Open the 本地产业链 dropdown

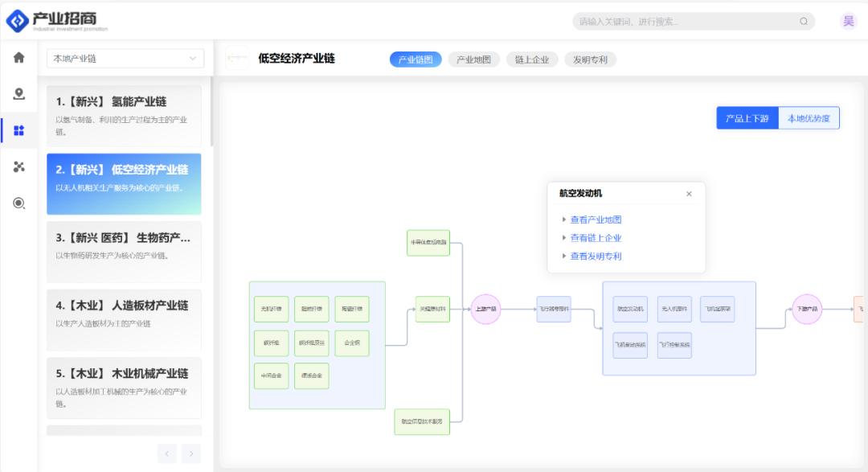click(125, 58)
